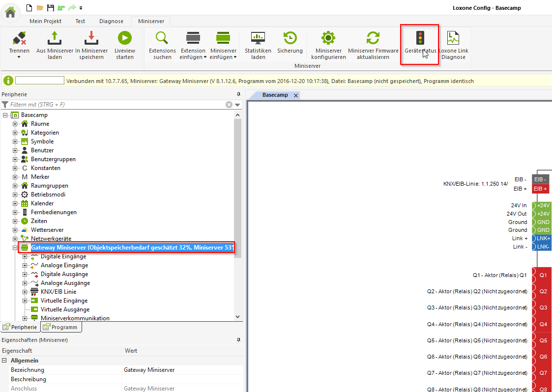Click the Sicherung backup icon
The height and width of the screenshot is (392, 552).
click(x=290, y=38)
